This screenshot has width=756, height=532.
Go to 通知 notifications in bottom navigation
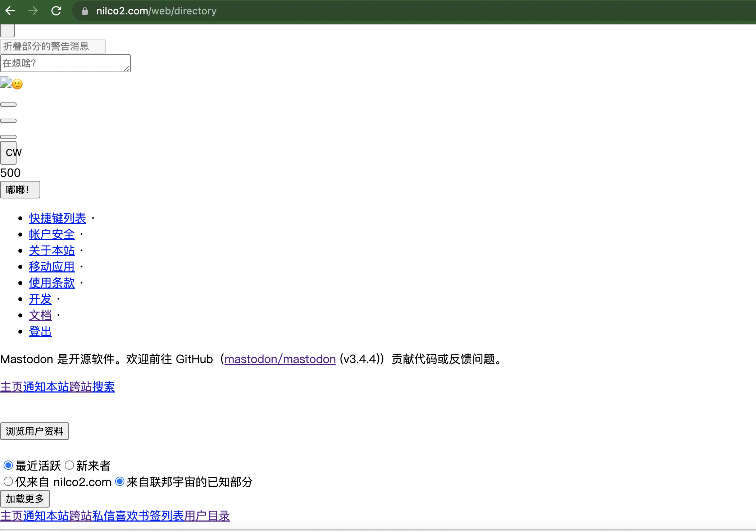[x=35, y=516]
